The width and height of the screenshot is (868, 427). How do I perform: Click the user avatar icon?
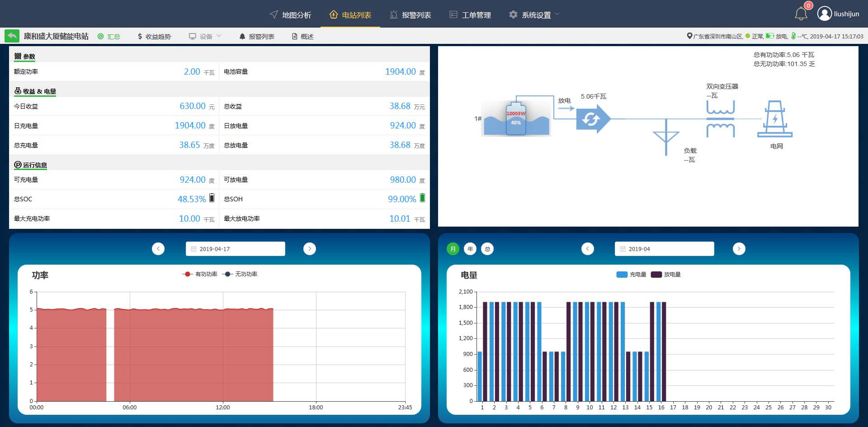824,14
